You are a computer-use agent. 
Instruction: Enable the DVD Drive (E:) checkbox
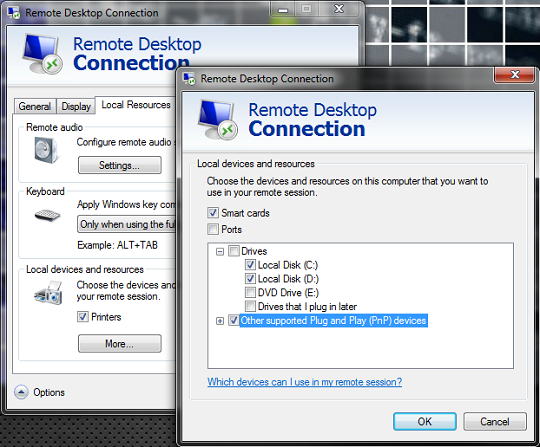click(250, 292)
